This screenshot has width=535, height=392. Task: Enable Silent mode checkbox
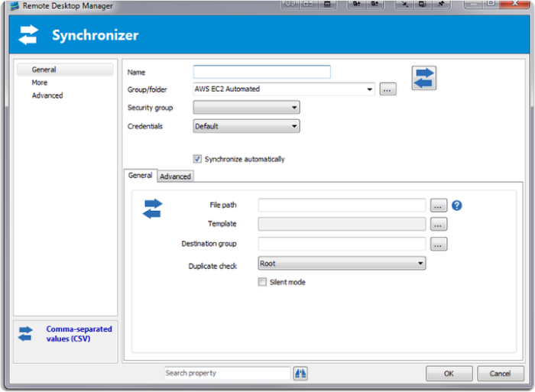(x=262, y=282)
